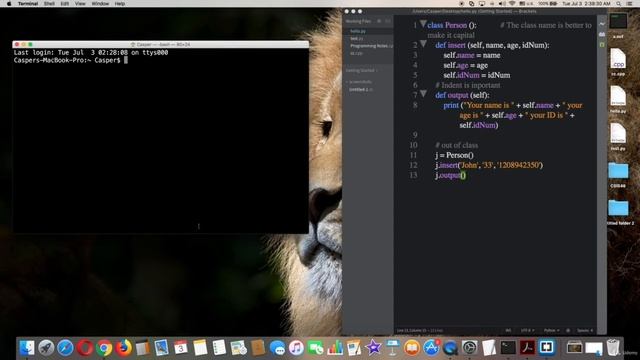Launch Launchpad rocket icon in dock

pos(46,348)
